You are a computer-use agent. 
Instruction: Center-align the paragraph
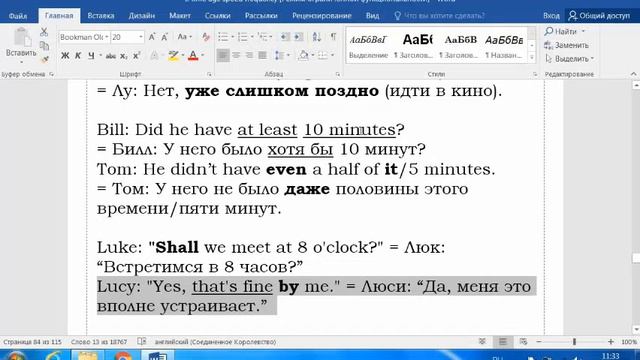[x=236, y=55]
